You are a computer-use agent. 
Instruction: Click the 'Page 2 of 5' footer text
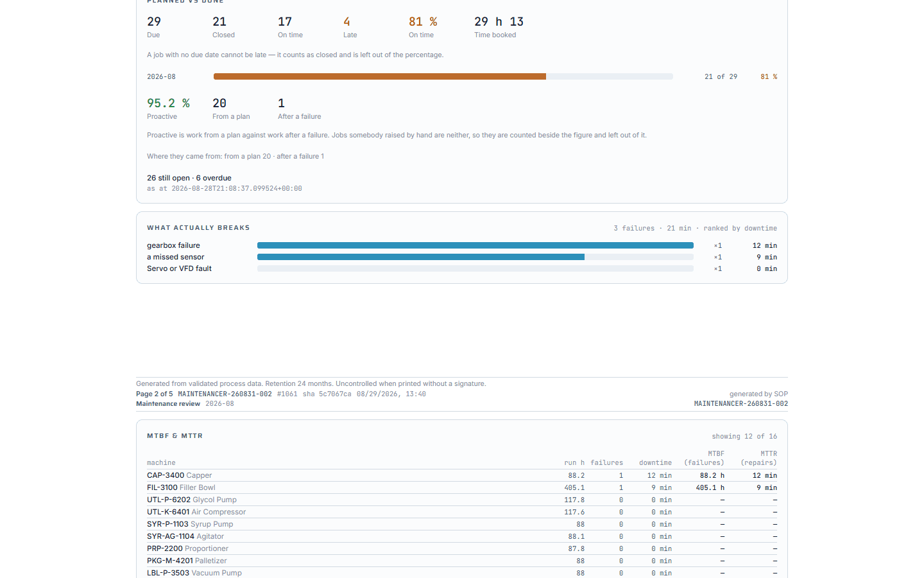click(155, 394)
